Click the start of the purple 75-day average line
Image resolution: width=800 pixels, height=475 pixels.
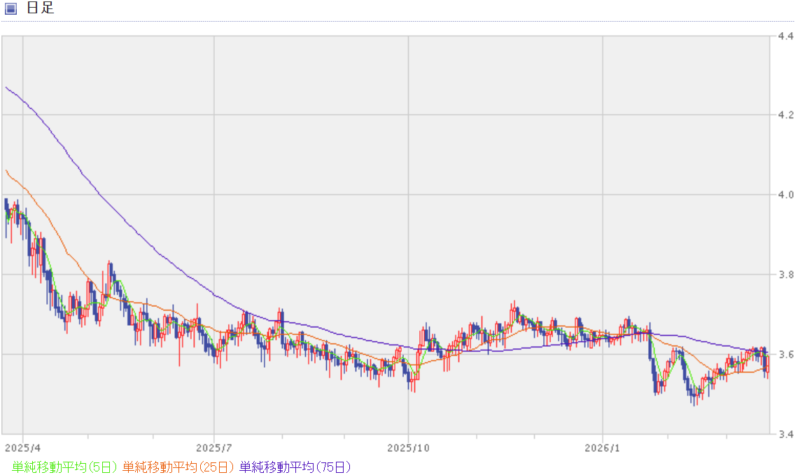coord(6,88)
